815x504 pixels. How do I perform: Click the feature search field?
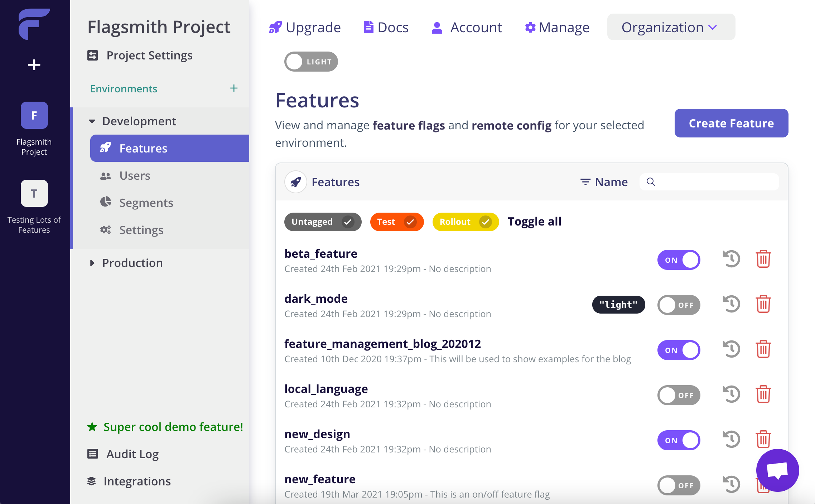pyautogui.click(x=709, y=182)
